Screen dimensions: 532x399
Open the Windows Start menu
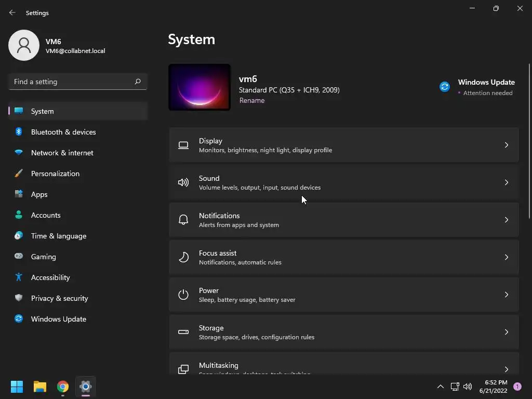[17, 387]
